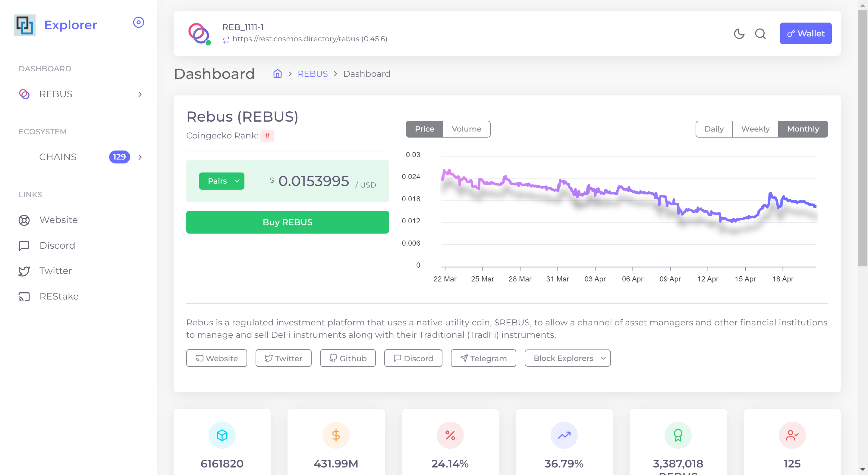Click the API endpoint switch icon
Screen dimensions: 868x475
coord(226,39)
